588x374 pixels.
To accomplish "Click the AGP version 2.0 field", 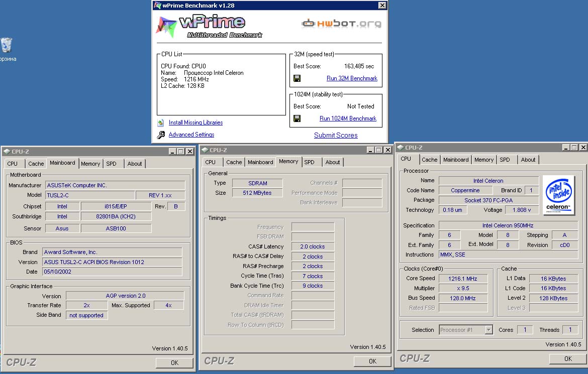I will coord(125,296).
